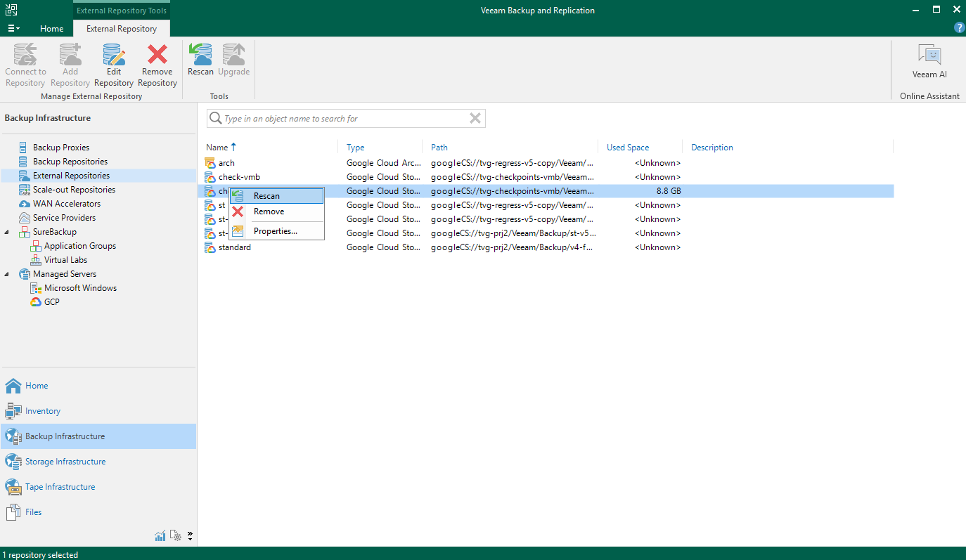The width and height of the screenshot is (966, 560).
Task: Click the Storage Infrastructure view icon
Action: [x=13, y=462]
